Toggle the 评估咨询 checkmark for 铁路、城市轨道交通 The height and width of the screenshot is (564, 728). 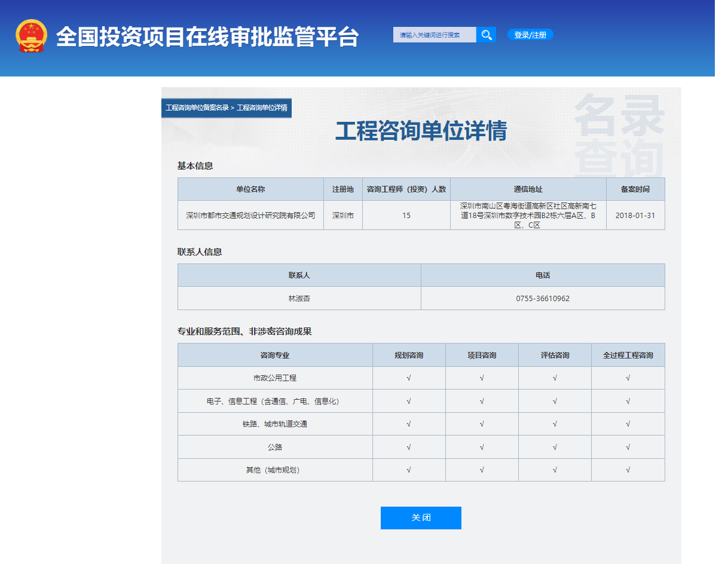(555, 424)
